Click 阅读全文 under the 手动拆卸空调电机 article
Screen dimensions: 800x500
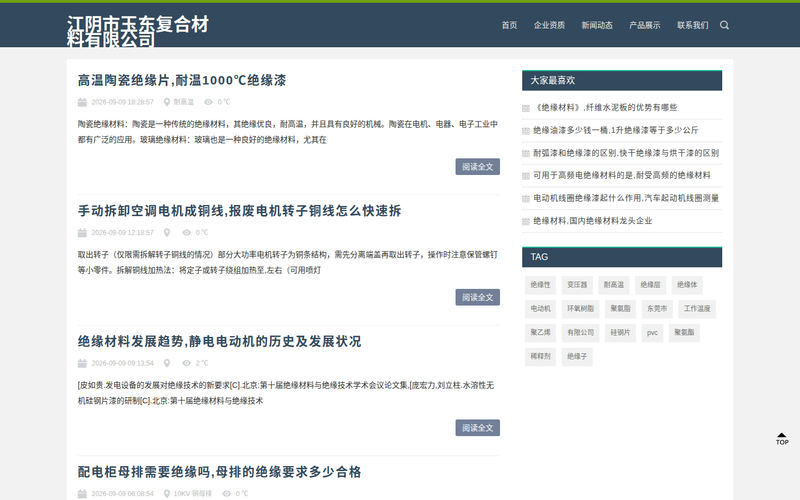478,297
